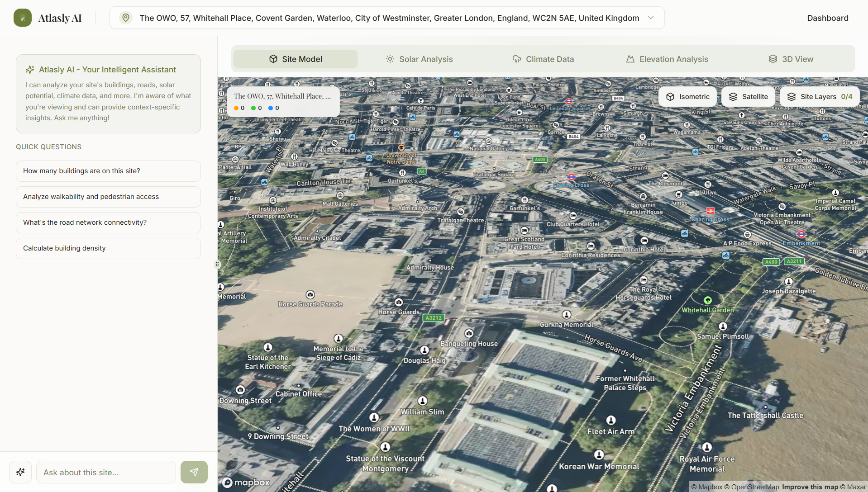Image resolution: width=868 pixels, height=492 pixels.
Task: Toggle the Isometric view mode
Action: point(687,97)
